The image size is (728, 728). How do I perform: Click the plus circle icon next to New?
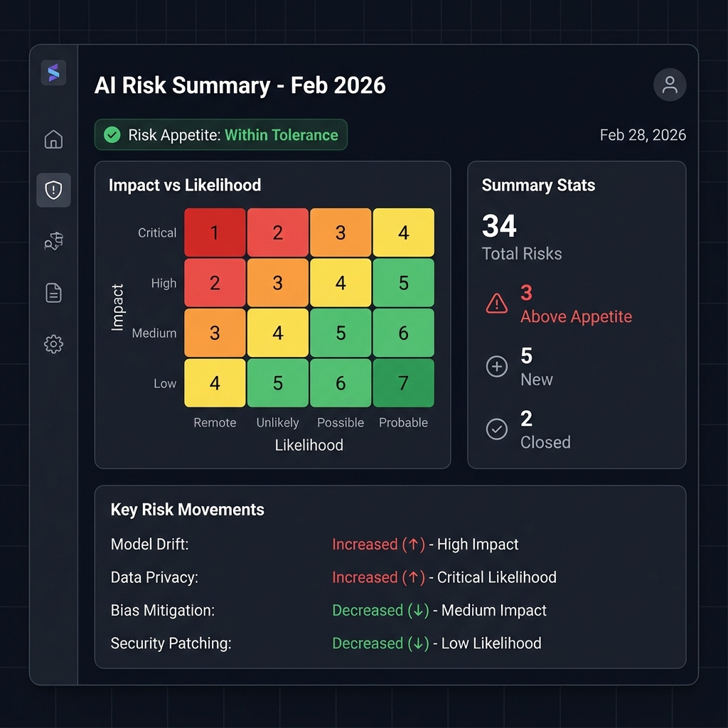point(496,366)
